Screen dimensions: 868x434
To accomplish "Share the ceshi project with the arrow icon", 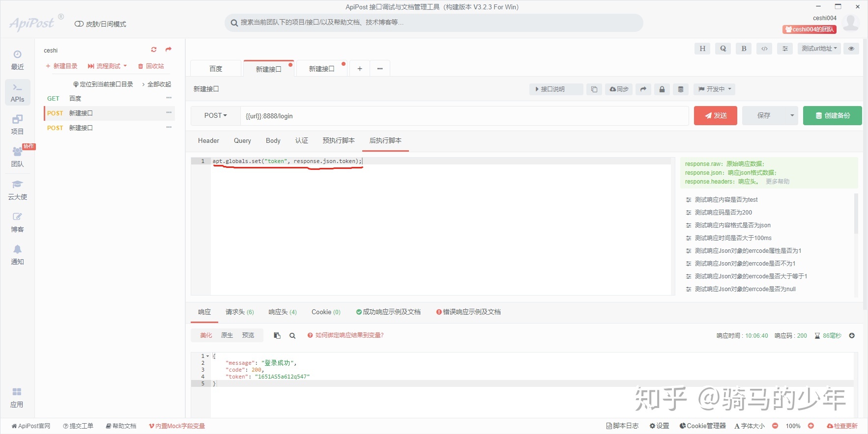I will [x=169, y=50].
